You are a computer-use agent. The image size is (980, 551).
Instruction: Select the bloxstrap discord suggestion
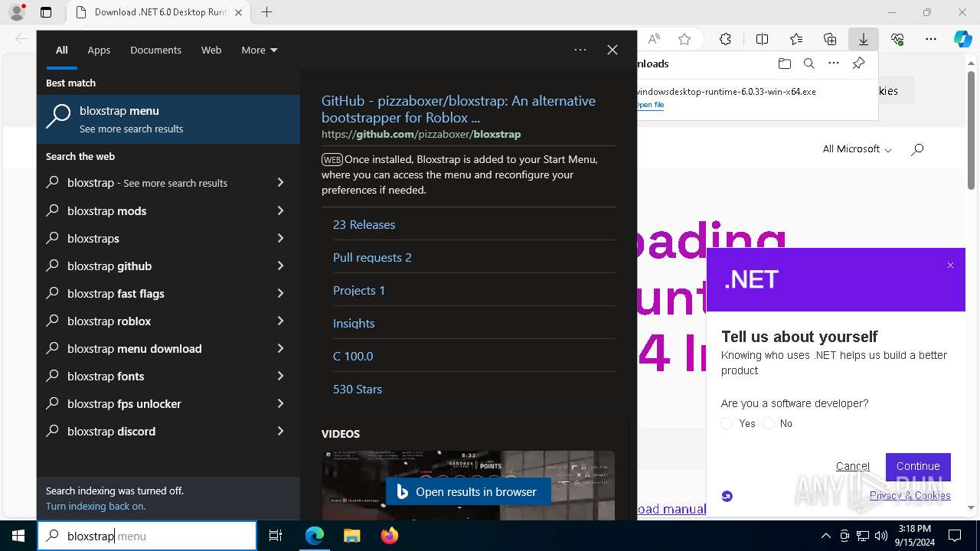[168, 431]
